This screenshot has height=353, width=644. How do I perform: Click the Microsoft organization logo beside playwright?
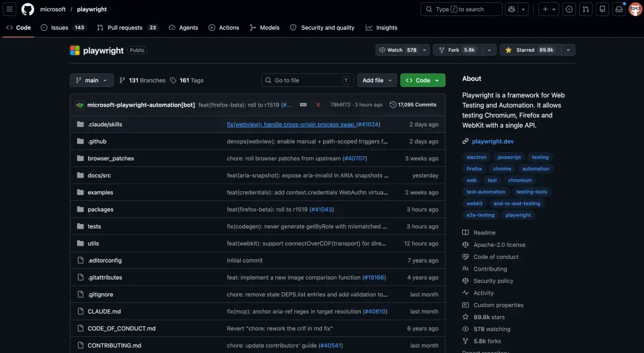click(x=75, y=50)
